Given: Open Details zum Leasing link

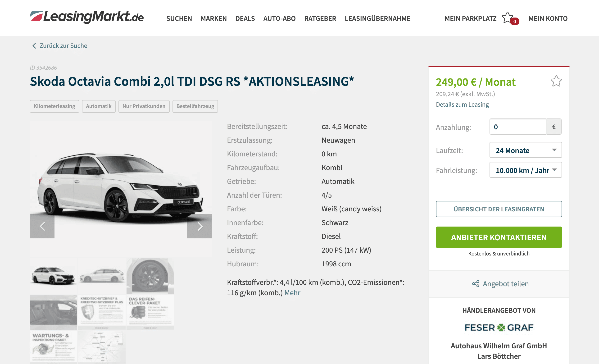Looking at the screenshot, I should click(462, 105).
